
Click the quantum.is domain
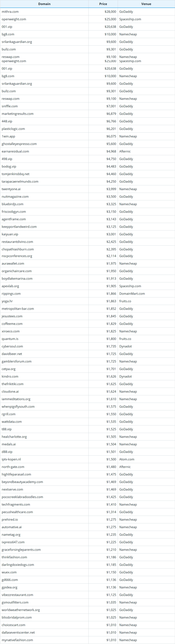[10, 339]
